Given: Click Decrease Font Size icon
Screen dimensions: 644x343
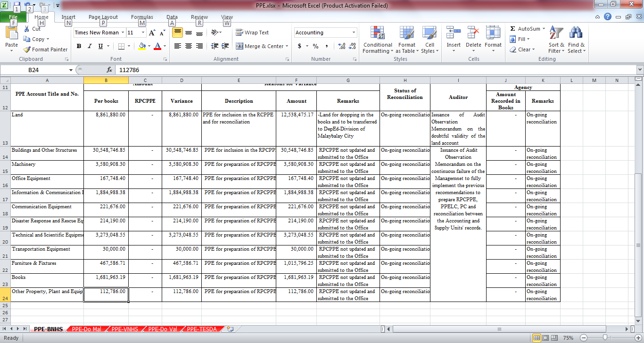Looking at the screenshot, I should [x=162, y=33].
